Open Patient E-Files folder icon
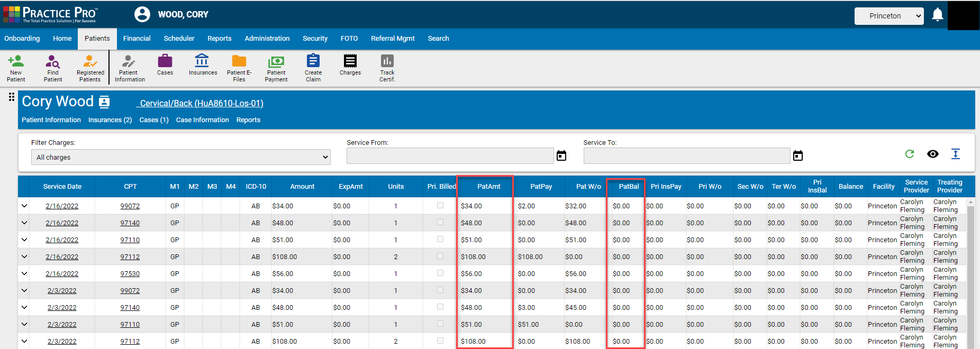 click(x=239, y=68)
